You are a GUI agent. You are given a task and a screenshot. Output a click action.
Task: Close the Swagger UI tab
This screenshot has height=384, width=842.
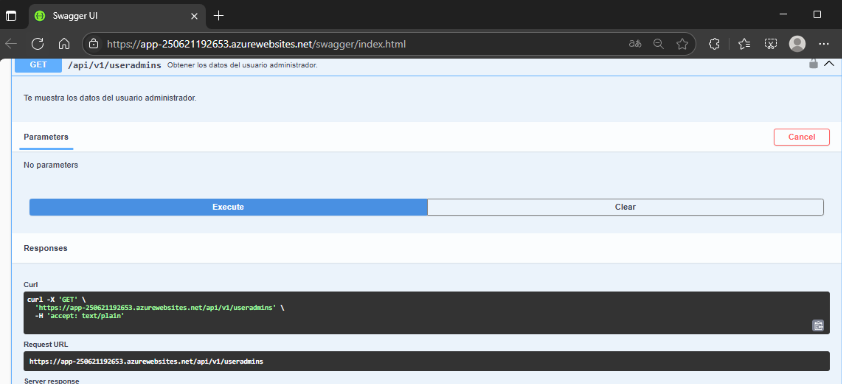194,16
